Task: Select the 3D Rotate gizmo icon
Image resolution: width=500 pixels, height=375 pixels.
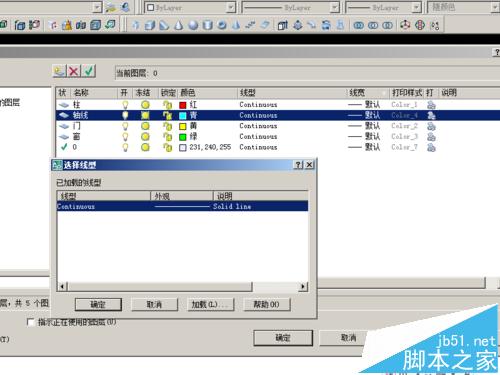Action: (x=420, y=25)
